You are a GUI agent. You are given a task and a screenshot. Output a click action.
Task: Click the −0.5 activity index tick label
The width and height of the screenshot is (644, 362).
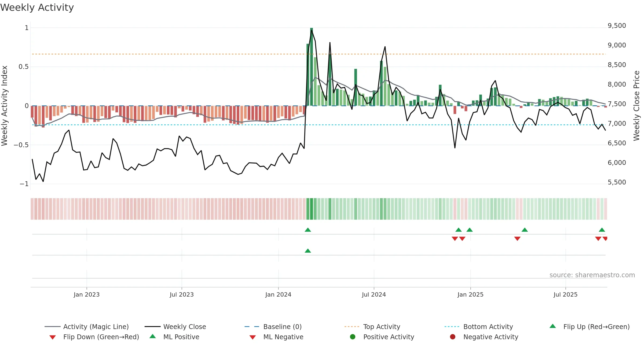(x=21, y=145)
